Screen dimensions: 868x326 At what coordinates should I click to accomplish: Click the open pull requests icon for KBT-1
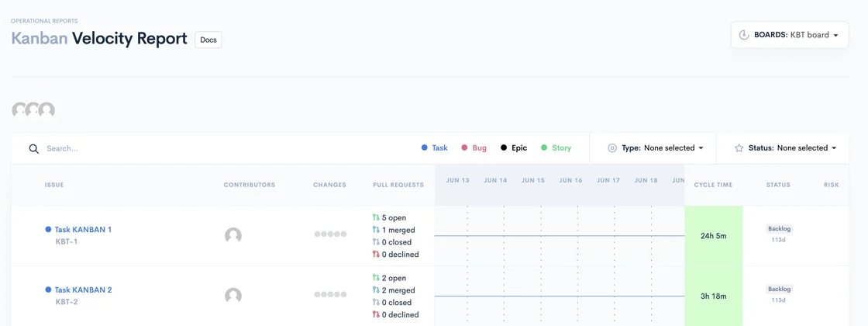point(377,218)
